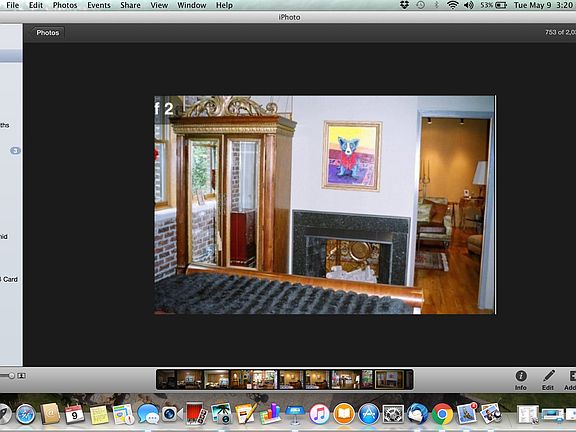Click the Dropbox menu bar icon

404,5
